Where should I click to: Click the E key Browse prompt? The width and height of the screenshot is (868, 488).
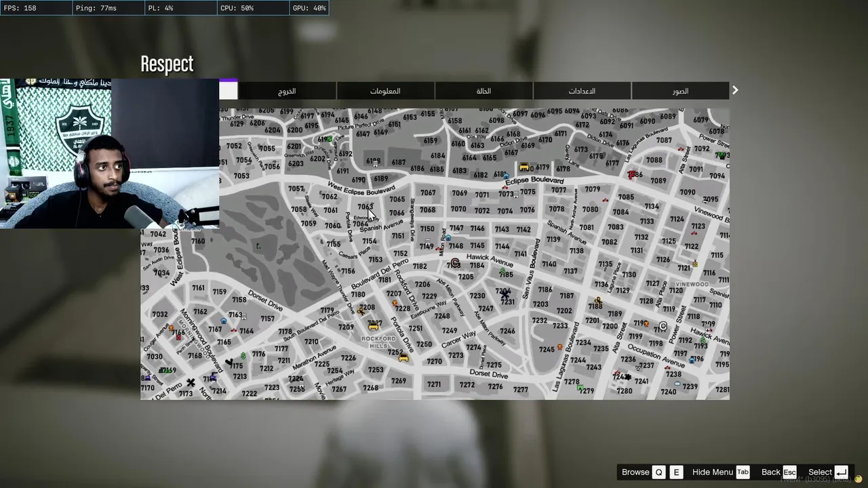(676, 472)
